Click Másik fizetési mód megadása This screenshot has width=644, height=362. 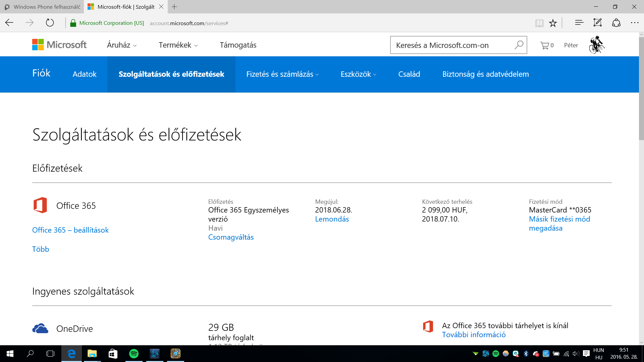click(559, 223)
